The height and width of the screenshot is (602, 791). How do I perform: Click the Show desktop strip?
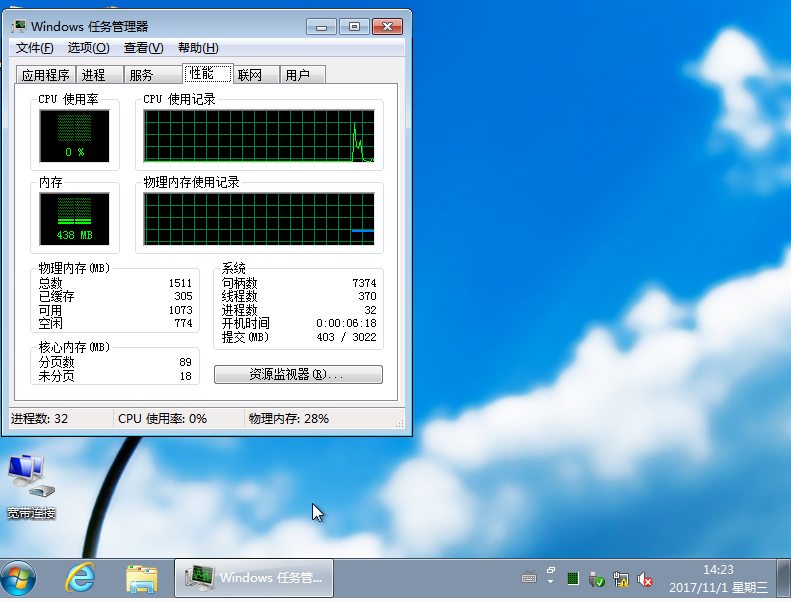[x=783, y=578]
